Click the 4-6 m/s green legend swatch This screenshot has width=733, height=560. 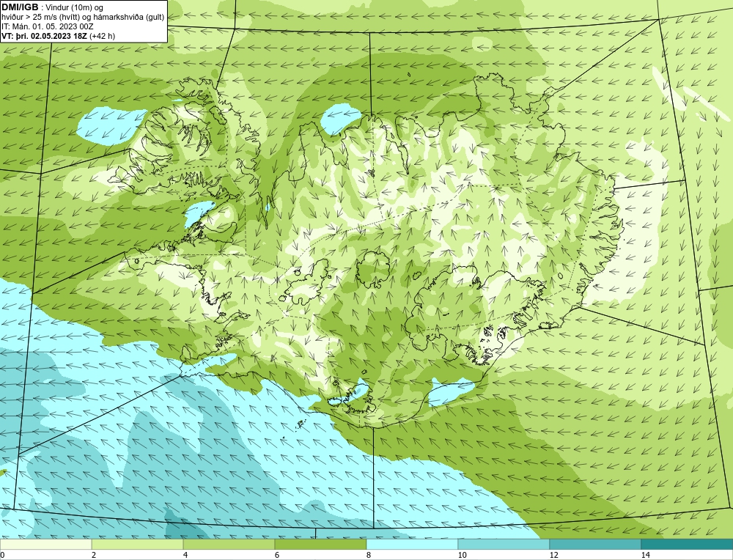coord(229,544)
